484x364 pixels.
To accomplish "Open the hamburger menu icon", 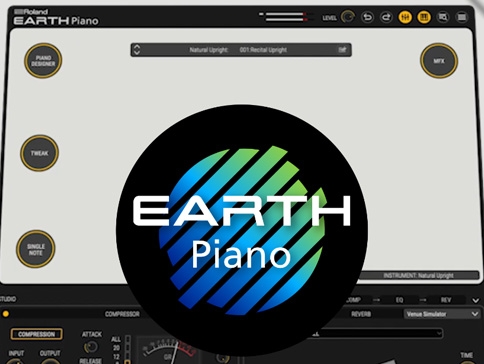I will tap(462, 17).
